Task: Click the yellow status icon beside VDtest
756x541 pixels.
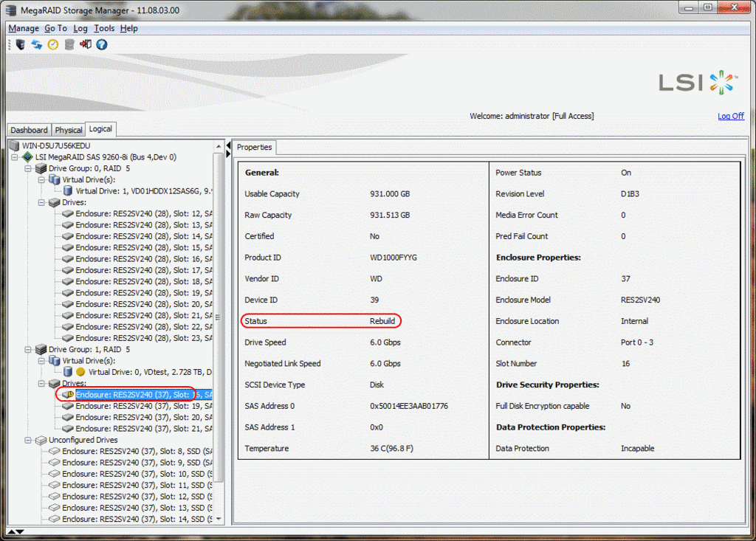Action: coord(80,372)
